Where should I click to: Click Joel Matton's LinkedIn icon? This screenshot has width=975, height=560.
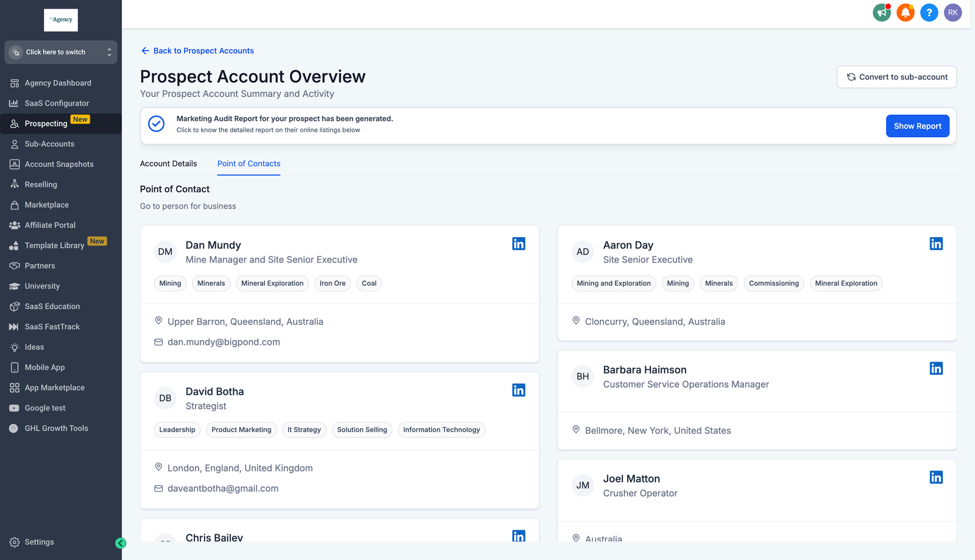click(x=936, y=477)
